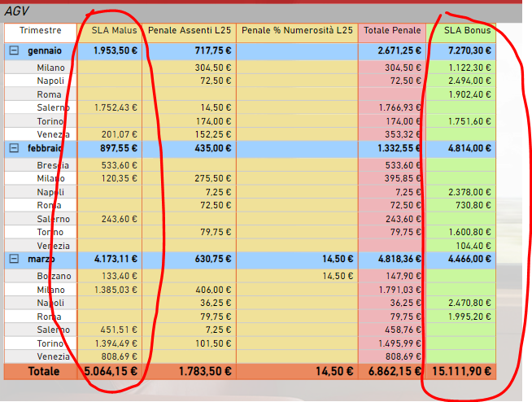Viewport: 532px width, 402px height.
Task: Click the 147,90 € Bolzano Totale Penale cell
Action: point(403,276)
